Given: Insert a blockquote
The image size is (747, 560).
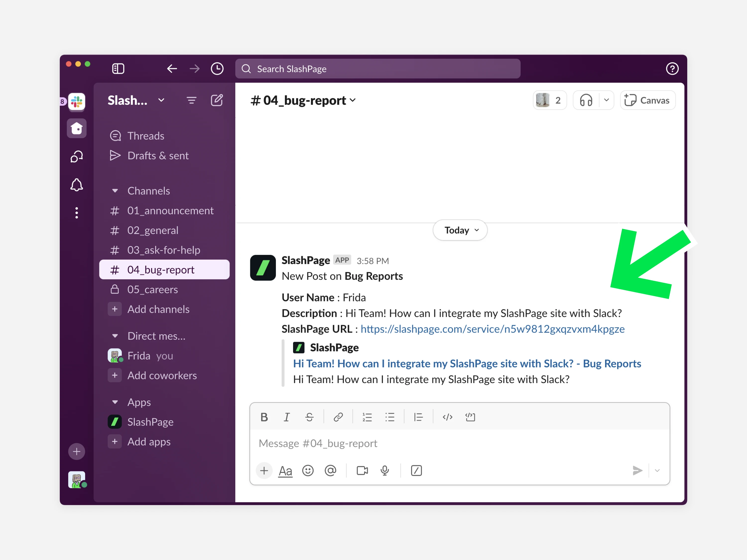Looking at the screenshot, I should click(418, 417).
